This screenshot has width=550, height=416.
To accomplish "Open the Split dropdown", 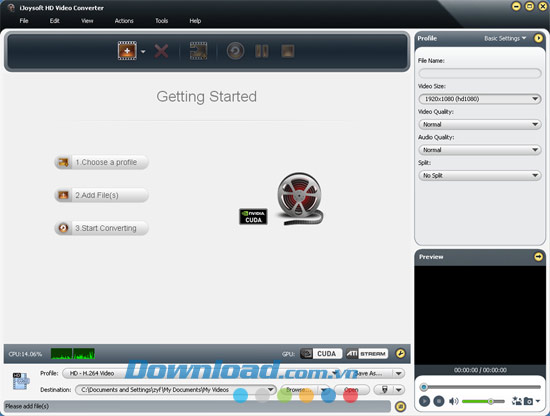I will coord(479,175).
